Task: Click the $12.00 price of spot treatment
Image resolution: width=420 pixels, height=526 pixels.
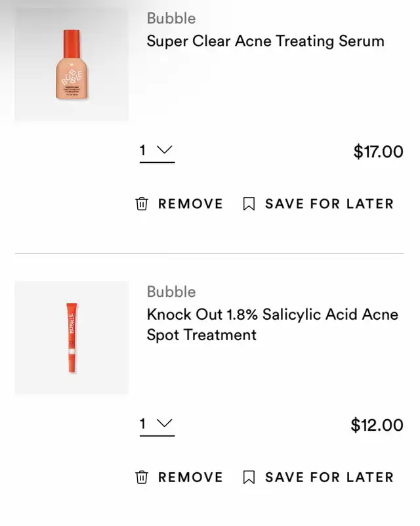Action: click(377, 425)
